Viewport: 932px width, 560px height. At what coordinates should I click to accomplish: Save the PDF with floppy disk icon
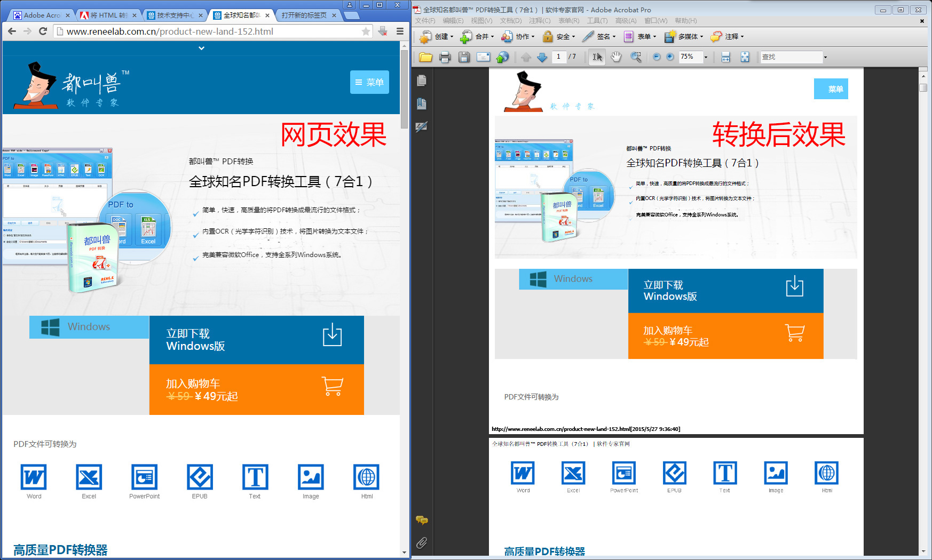click(x=464, y=57)
